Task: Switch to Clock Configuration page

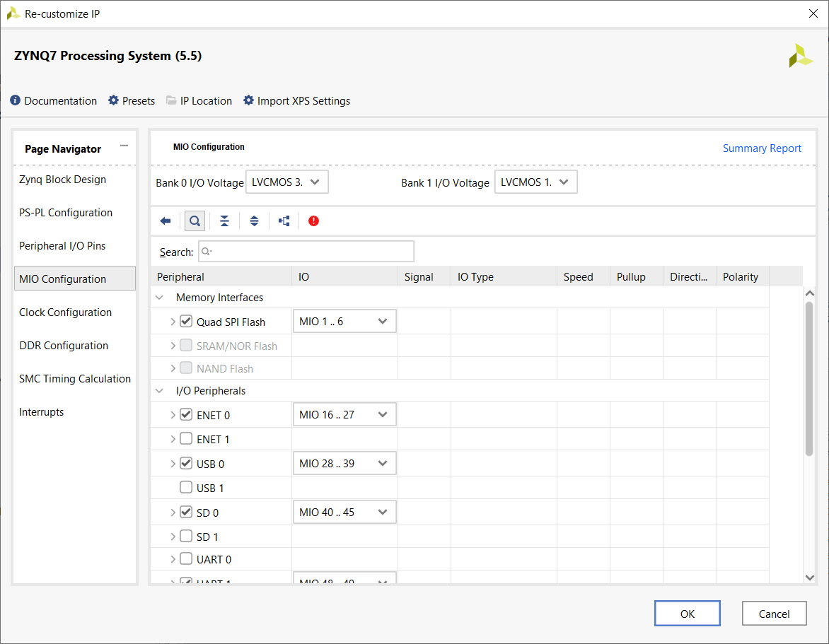Action: point(66,312)
